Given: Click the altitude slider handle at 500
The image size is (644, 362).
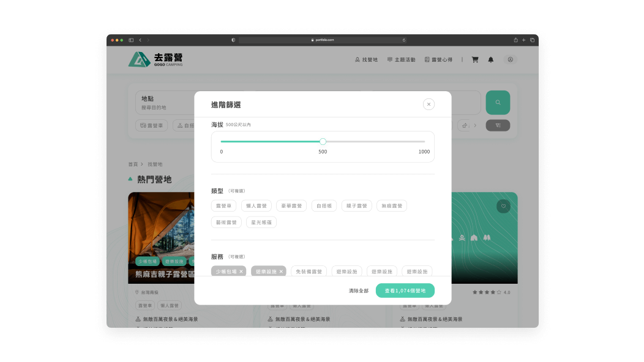Looking at the screenshot, I should [323, 141].
